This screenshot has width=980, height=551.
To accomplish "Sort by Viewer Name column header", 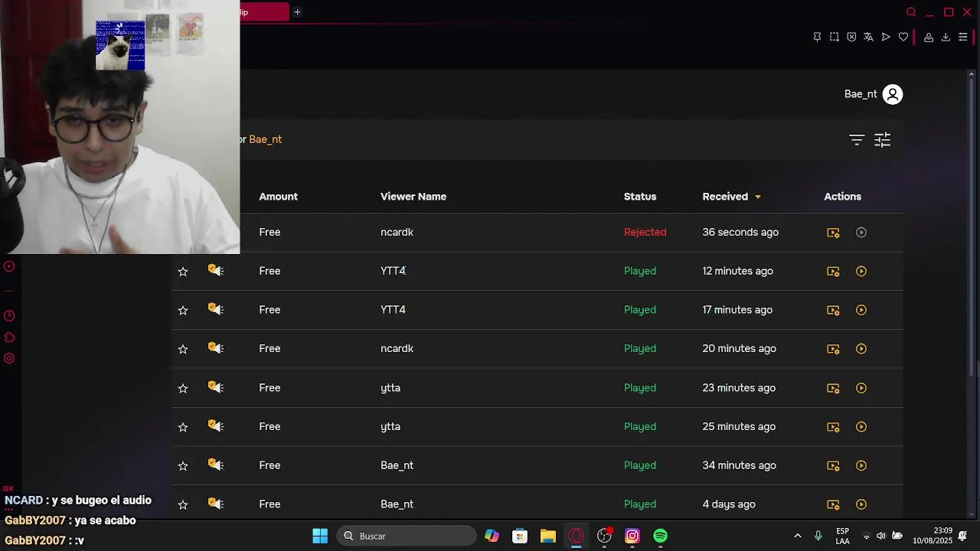I will click(413, 197).
